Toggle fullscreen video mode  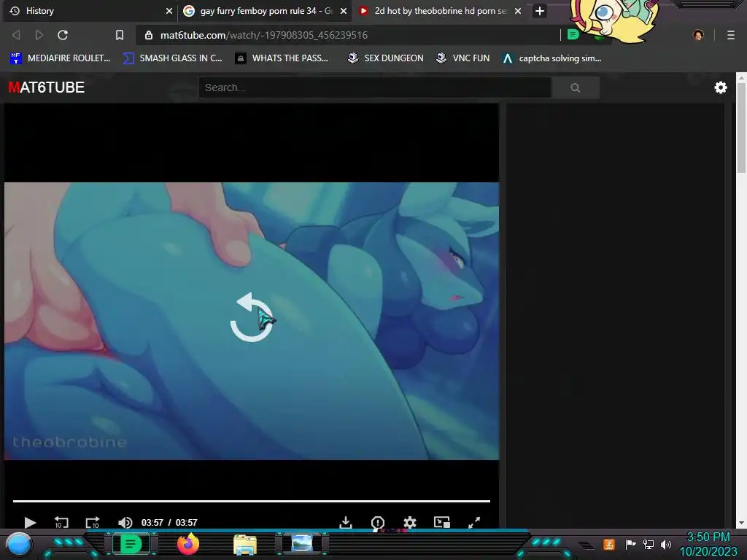(474, 522)
